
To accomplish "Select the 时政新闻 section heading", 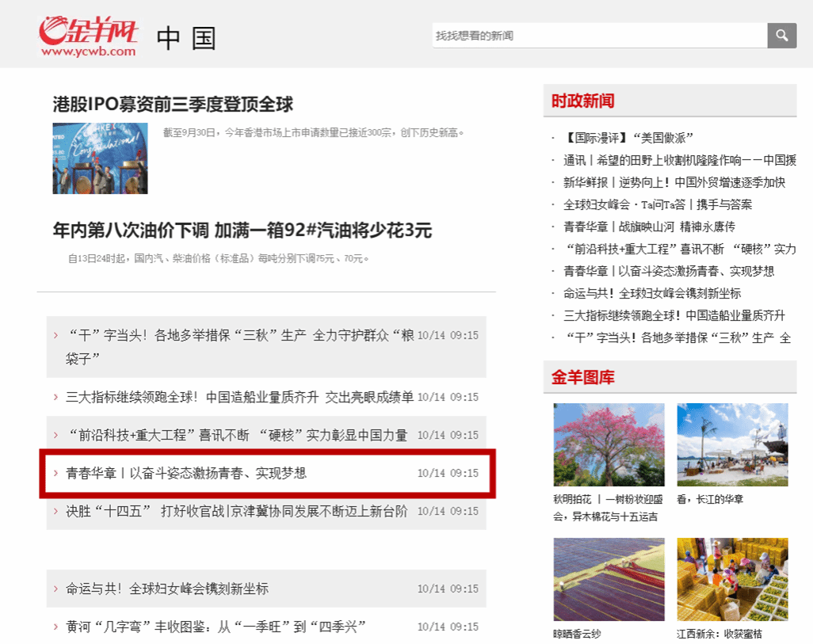I will click(x=582, y=101).
